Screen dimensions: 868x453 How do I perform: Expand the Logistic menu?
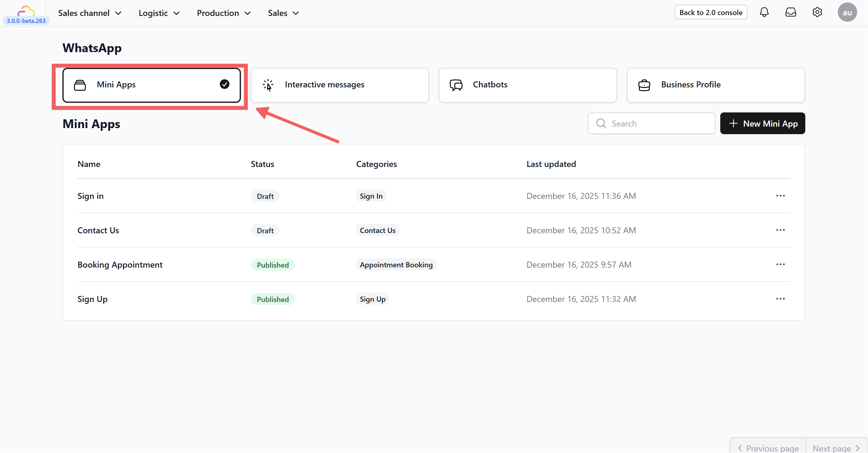pos(159,13)
